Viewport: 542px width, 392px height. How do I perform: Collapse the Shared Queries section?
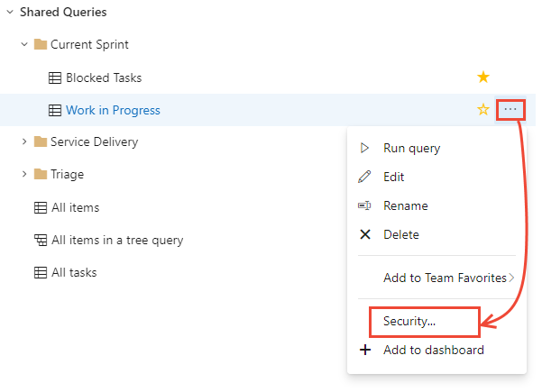9,13
